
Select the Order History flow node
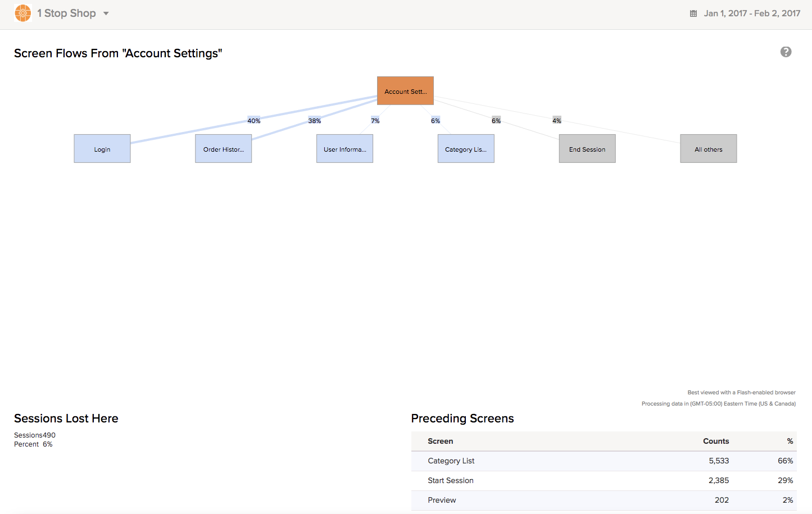[x=223, y=149]
